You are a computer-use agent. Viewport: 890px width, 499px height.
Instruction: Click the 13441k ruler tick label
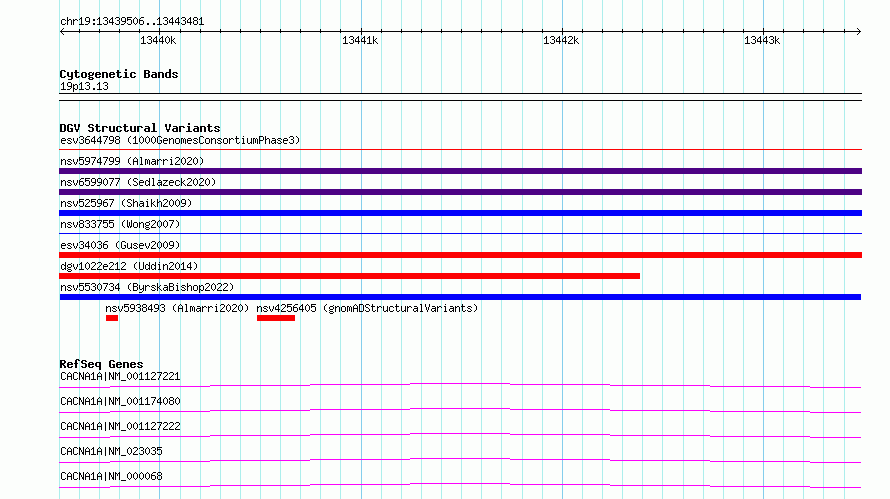point(360,40)
